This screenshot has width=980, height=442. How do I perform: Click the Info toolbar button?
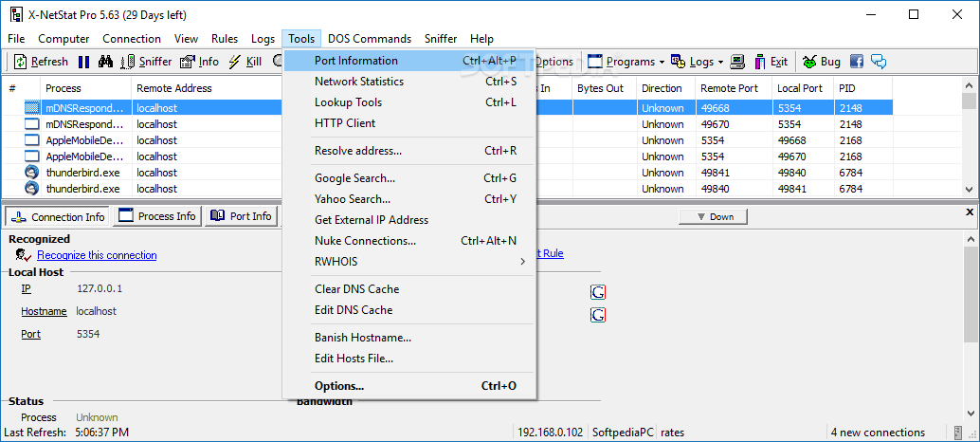[199, 62]
